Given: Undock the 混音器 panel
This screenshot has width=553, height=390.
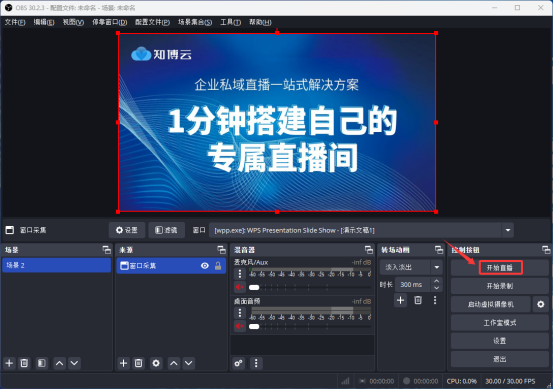Looking at the screenshot, I should [x=369, y=250].
